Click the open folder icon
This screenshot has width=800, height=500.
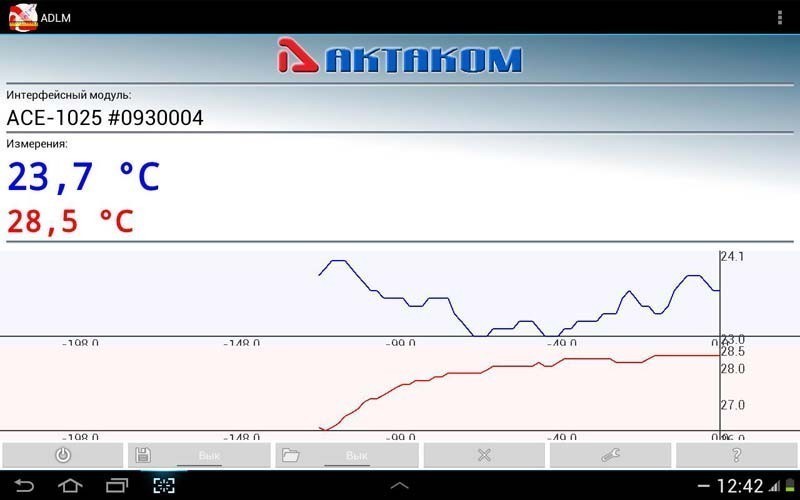(x=291, y=455)
